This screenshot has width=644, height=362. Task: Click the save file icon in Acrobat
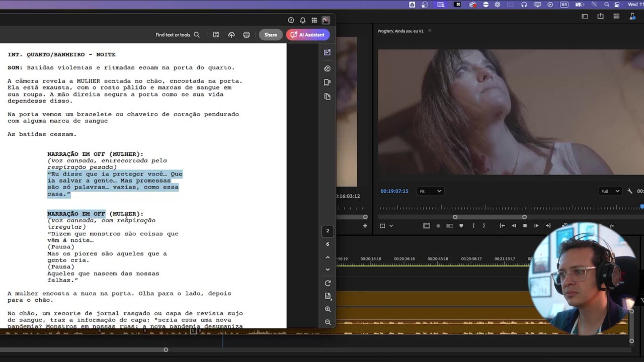tap(216, 35)
